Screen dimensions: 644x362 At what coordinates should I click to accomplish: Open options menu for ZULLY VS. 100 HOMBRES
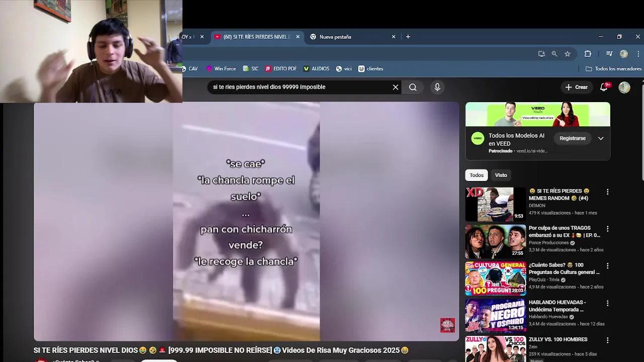pos(607,340)
